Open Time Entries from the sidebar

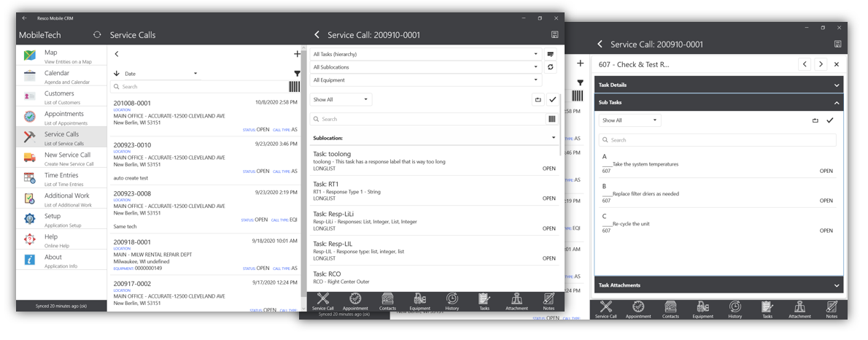pyautogui.click(x=61, y=179)
